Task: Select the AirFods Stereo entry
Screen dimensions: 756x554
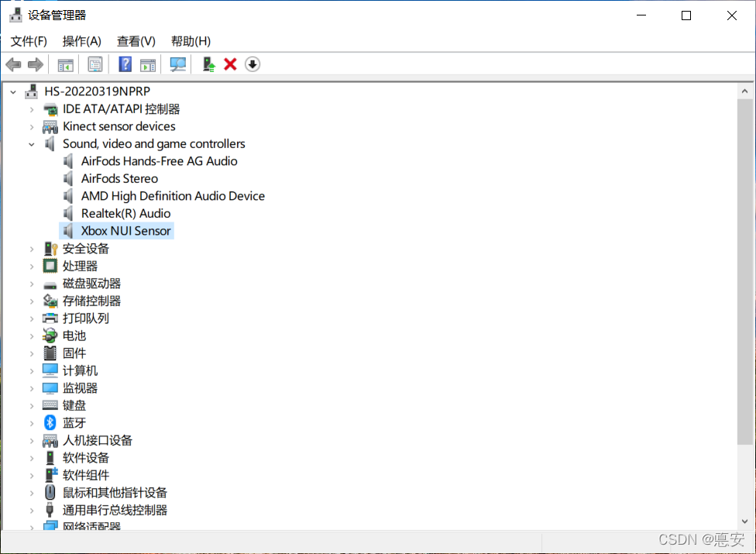Action: coord(119,179)
